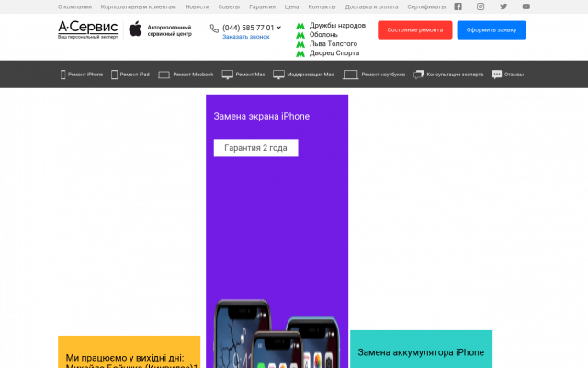The image size is (588, 368).
Task: Click Гарантия 2 года white button
Action: pyautogui.click(x=255, y=148)
